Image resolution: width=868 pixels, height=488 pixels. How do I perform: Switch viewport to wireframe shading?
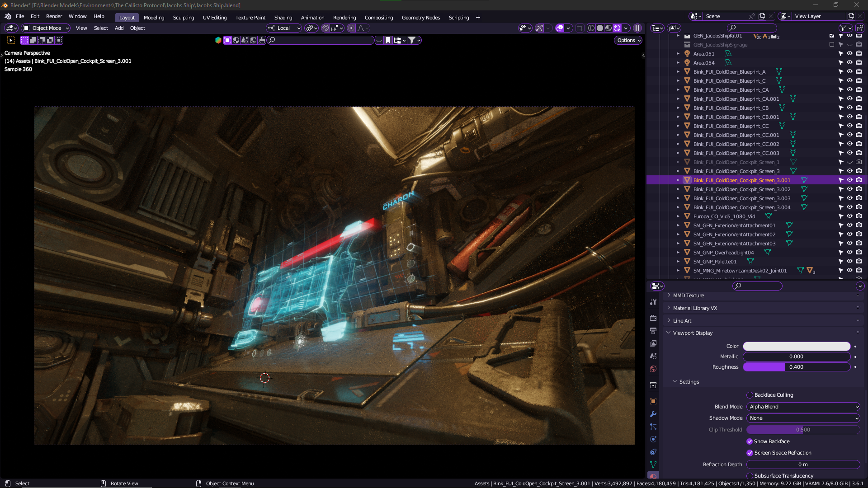[x=591, y=28]
